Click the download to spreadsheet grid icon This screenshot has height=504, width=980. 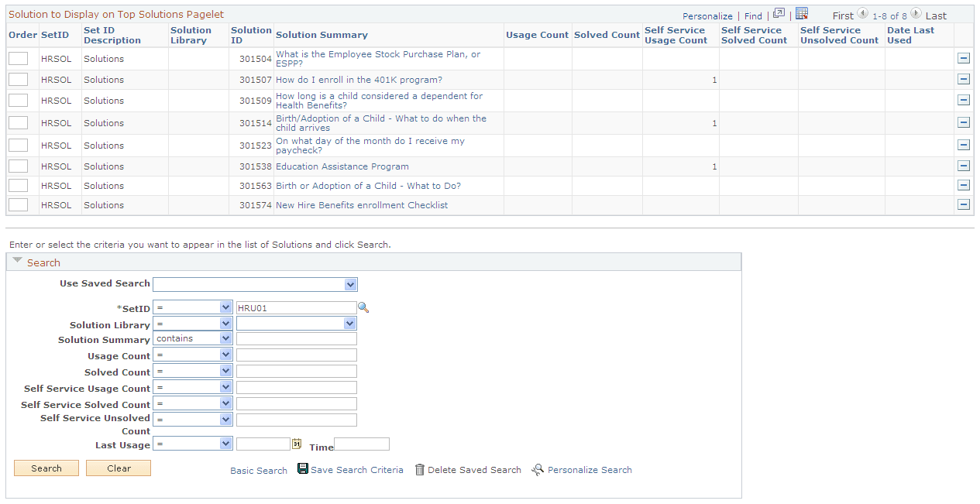(802, 13)
